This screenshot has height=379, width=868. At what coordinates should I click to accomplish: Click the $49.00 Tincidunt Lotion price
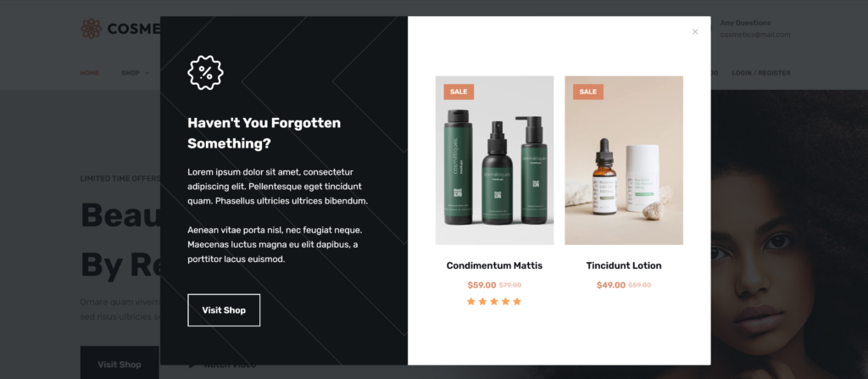[x=611, y=286]
